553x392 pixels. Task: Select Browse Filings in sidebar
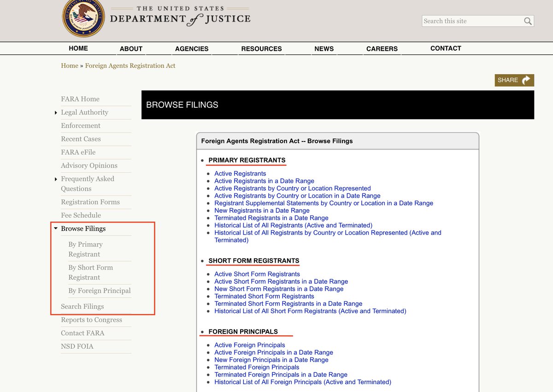83,229
